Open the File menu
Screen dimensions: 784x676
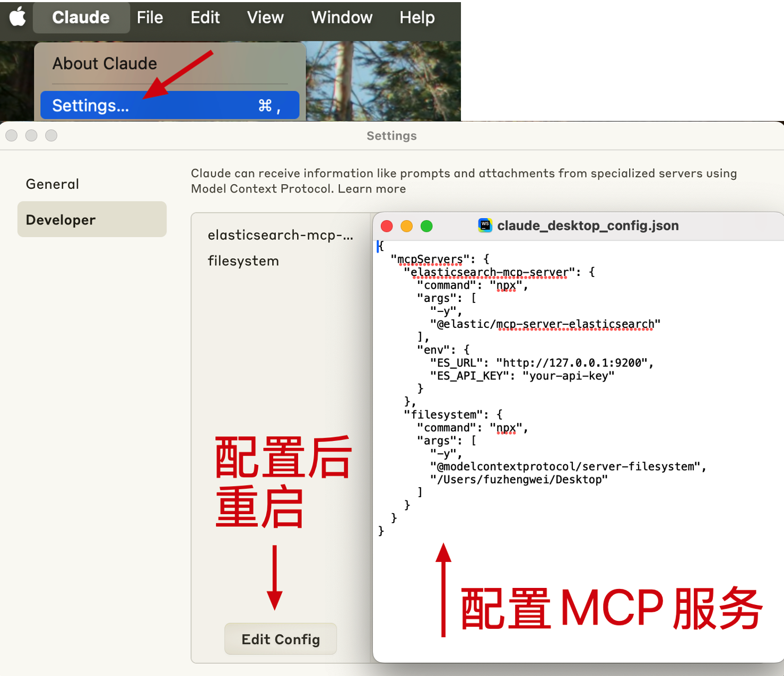150,18
